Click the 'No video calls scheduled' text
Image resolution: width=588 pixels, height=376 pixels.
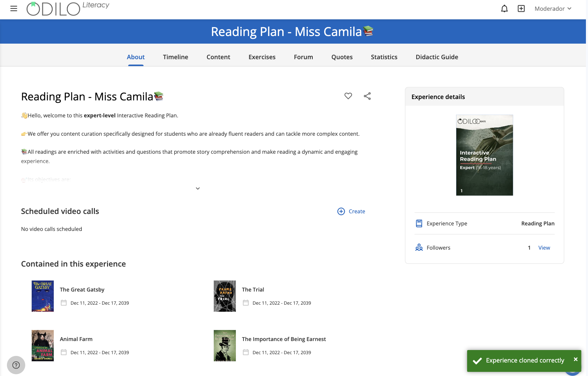[52, 229]
